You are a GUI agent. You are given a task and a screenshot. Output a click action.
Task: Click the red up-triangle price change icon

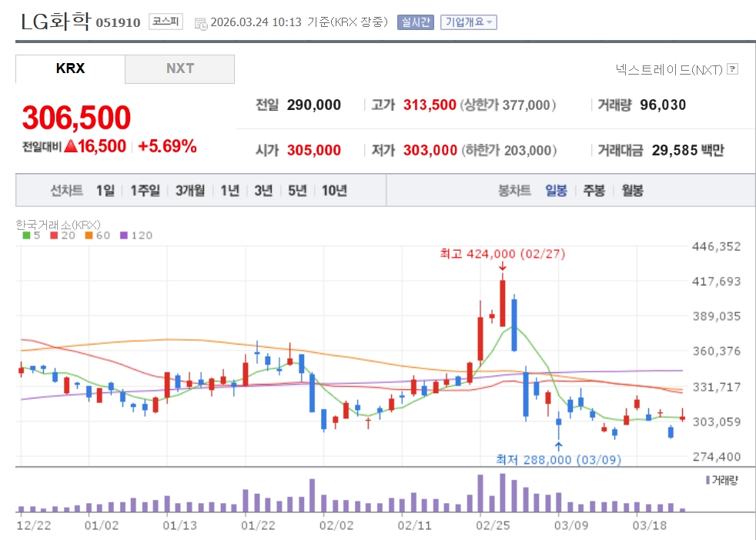click(x=70, y=145)
